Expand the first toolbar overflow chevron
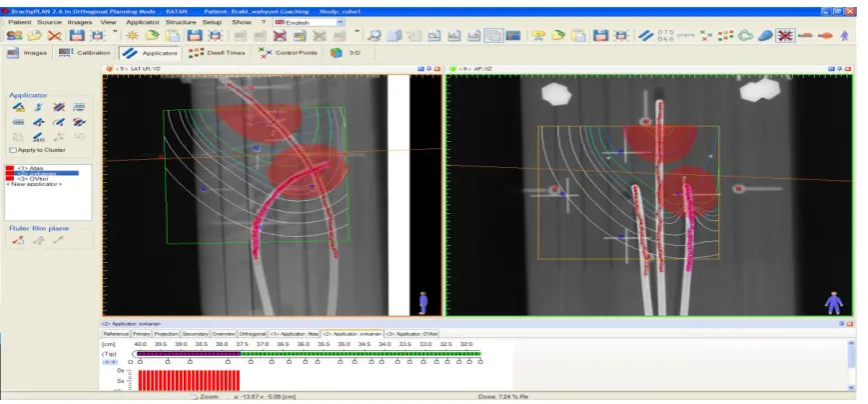The height and width of the screenshot is (404, 868). pyautogui.click(x=115, y=32)
